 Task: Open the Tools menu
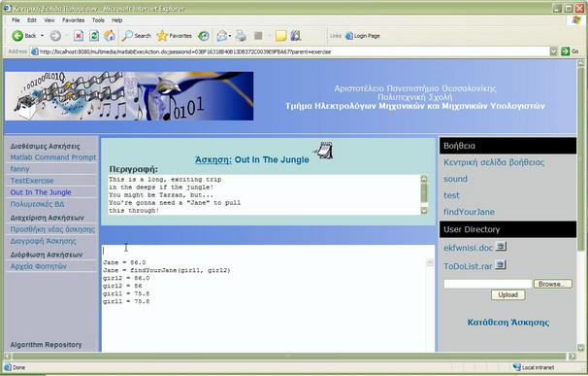[x=98, y=20]
